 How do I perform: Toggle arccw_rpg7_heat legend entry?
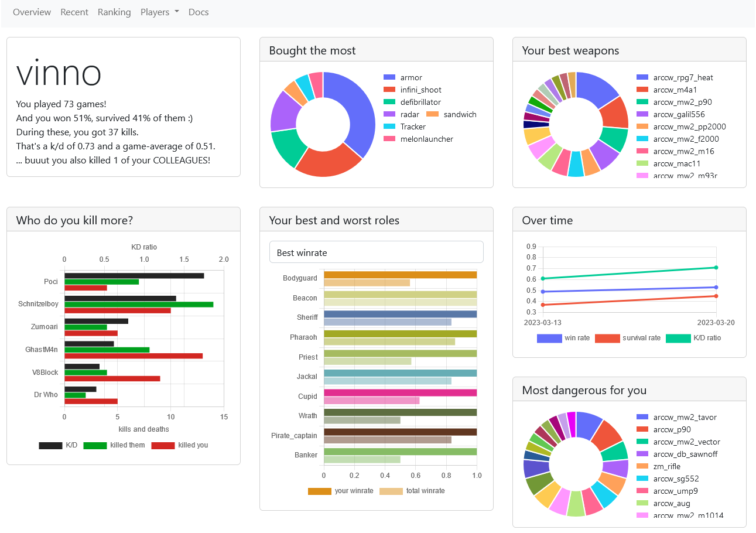pos(675,78)
